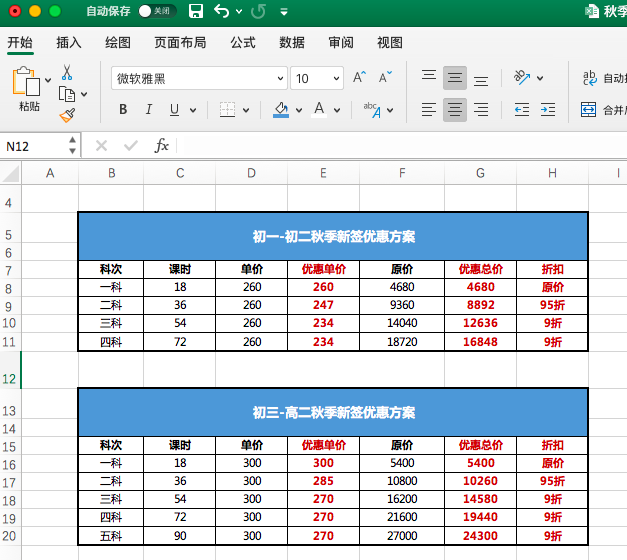Switch to the 页面布局 tab
Viewport: 627px width, 560px height.
pos(180,42)
